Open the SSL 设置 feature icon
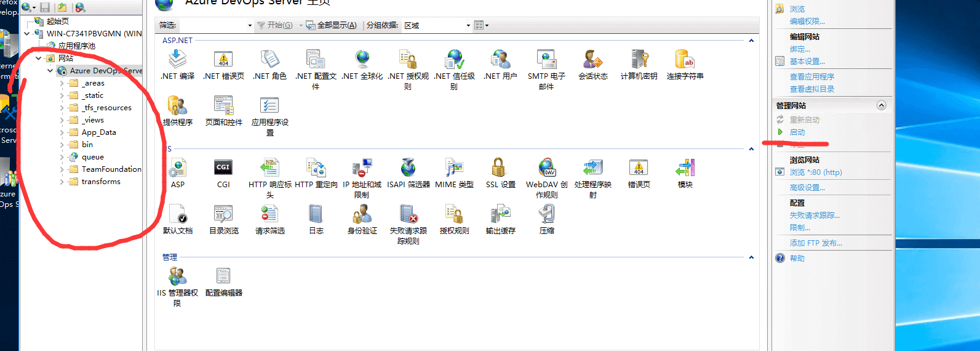 coord(499,168)
